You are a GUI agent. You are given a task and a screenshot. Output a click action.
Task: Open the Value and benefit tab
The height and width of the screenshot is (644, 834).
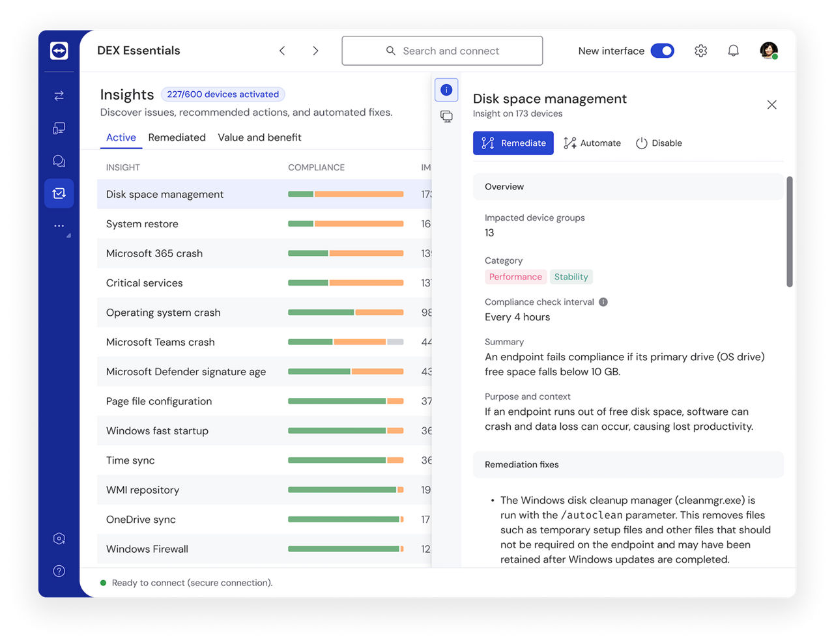(x=259, y=137)
